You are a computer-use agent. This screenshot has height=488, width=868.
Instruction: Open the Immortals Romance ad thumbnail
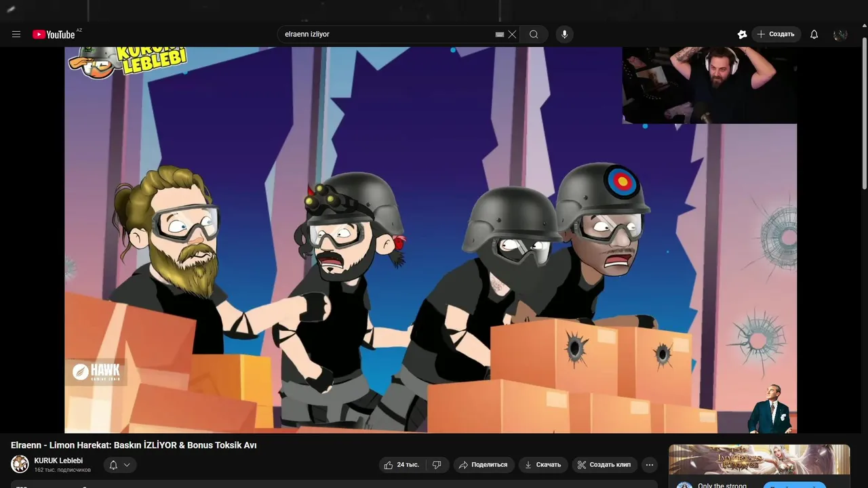(759, 460)
